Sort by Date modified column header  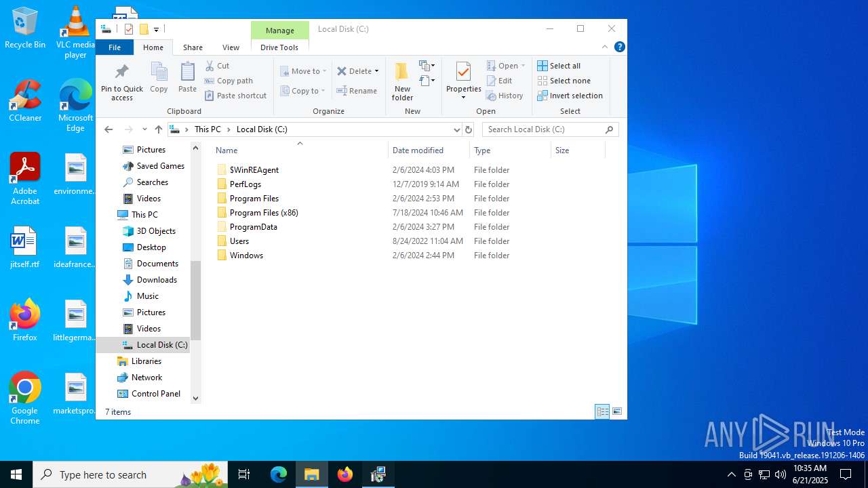pyautogui.click(x=429, y=150)
